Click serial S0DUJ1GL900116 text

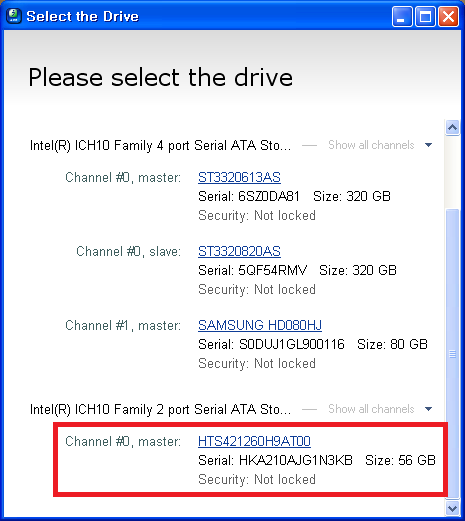[x=292, y=344]
